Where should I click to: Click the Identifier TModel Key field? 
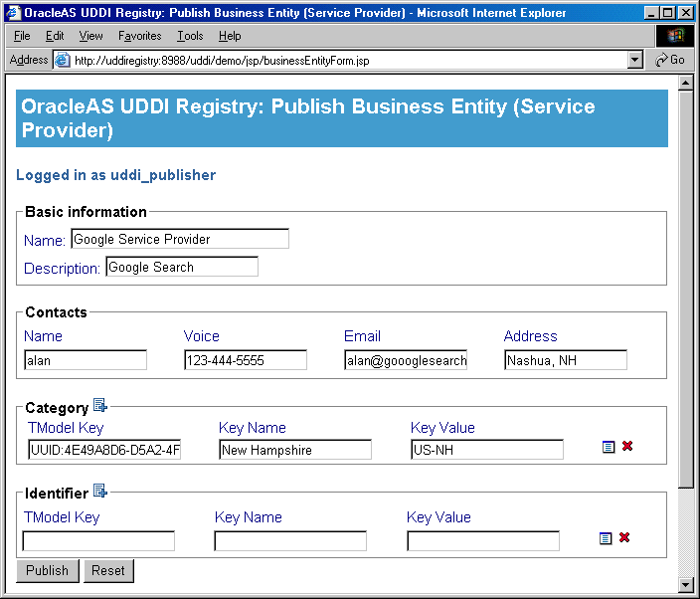98,541
